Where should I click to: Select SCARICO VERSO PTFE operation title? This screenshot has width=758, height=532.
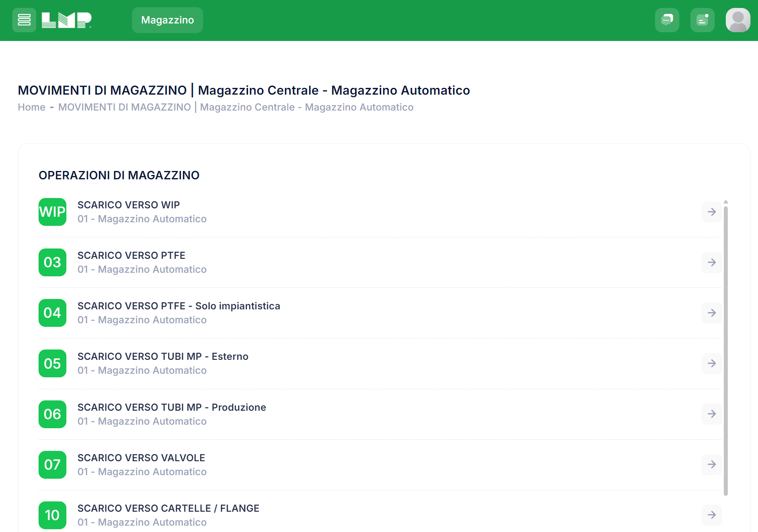tap(131, 255)
